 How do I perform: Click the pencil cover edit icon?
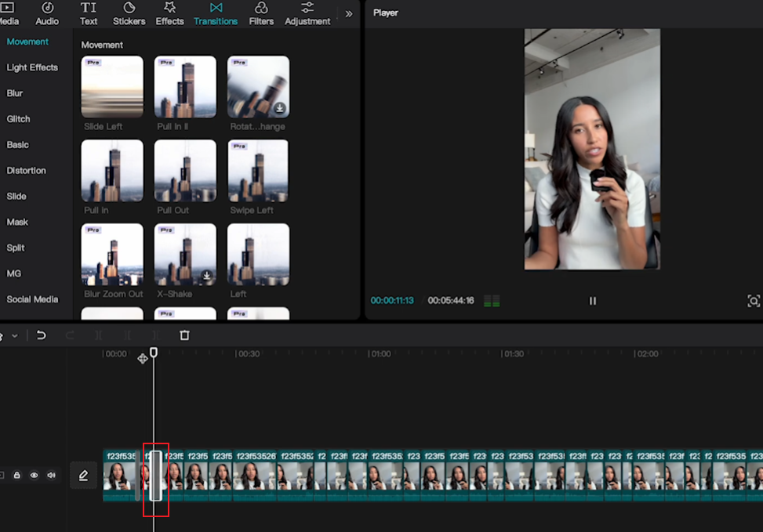(84, 475)
